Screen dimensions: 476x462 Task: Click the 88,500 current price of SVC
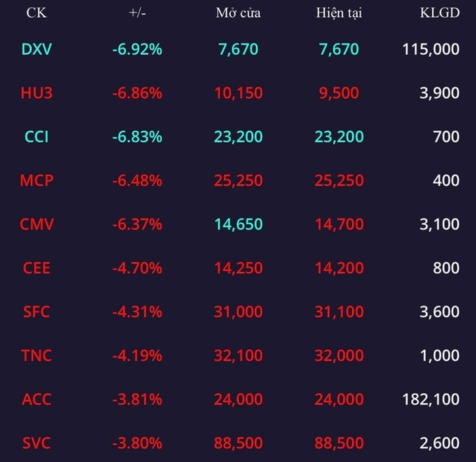click(x=339, y=443)
